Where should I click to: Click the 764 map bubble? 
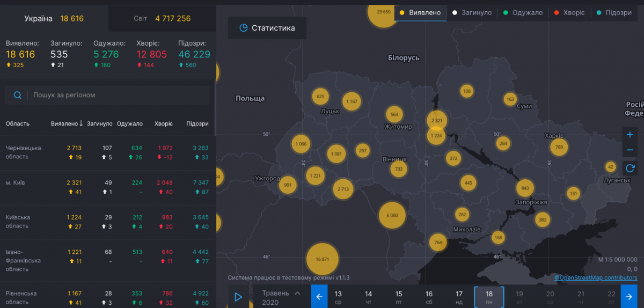click(438, 242)
